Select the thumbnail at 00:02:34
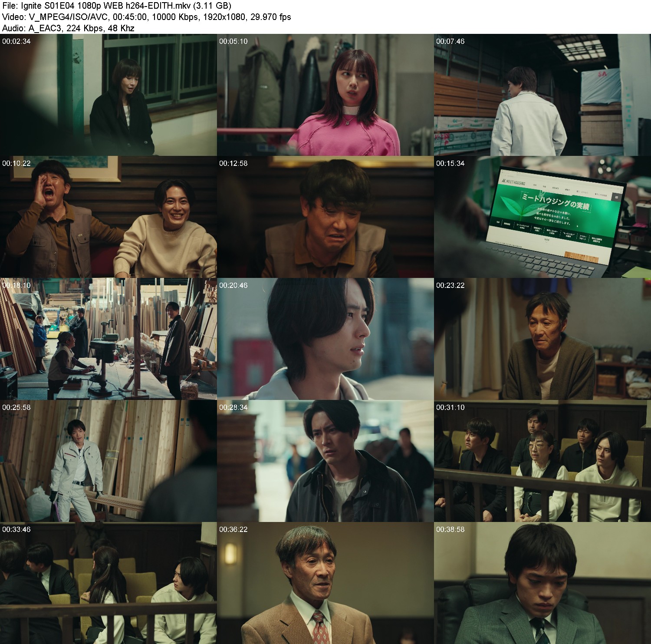 [108, 95]
